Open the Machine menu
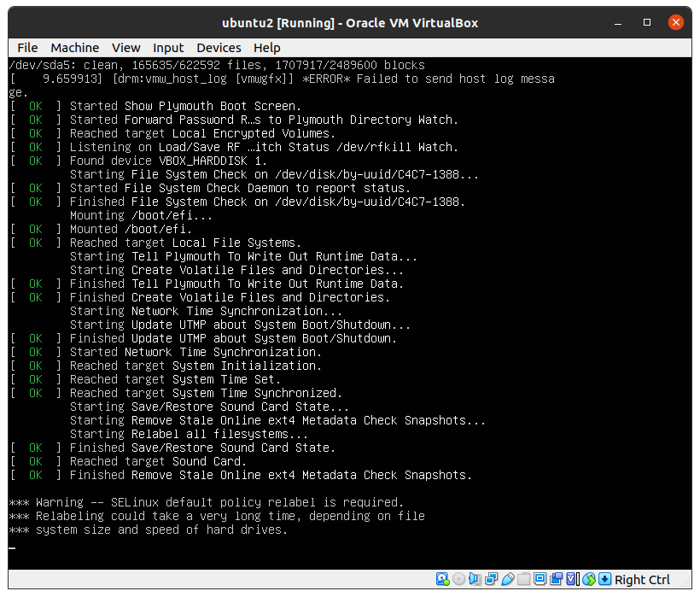Image resolution: width=700 pixels, height=597 pixels. (x=74, y=48)
